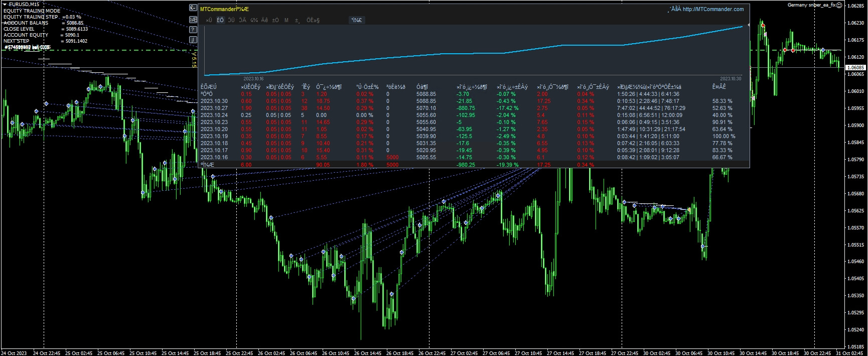Select the first period tab in panel
Screen dimensions: 868x356
coord(209,20)
